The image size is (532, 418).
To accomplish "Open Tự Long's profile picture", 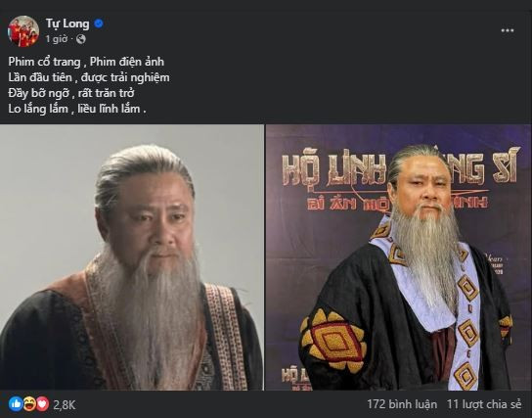I will click(x=23, y=31).
